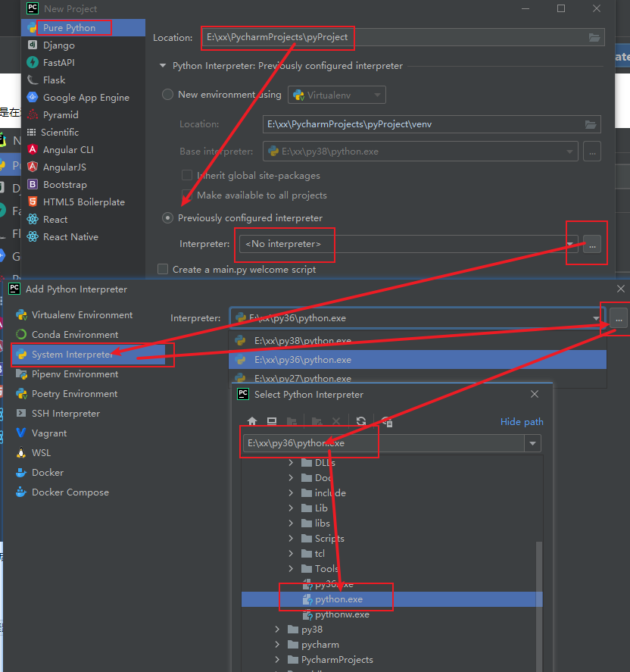630x672 pixels.
Task: Click the Bootstrap B icon
Action: click(x=33, y=184)
